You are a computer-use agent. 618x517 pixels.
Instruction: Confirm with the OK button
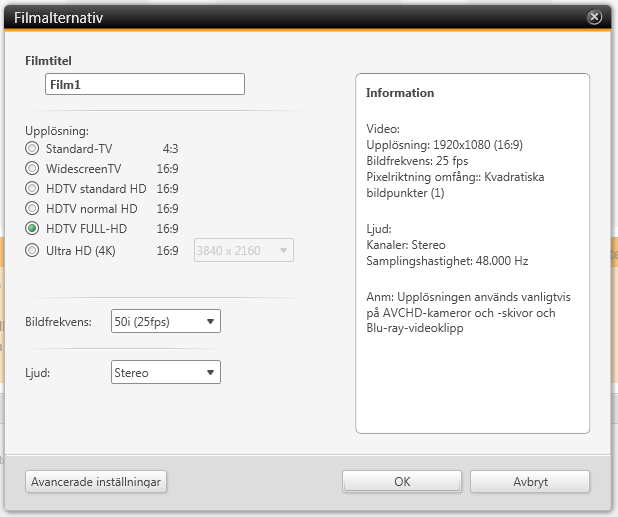click(402, 482)
